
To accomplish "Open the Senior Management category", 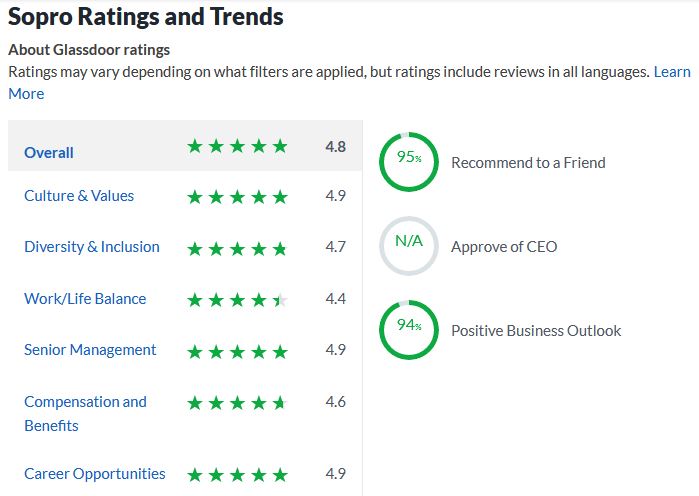I will tap(90, 350).
